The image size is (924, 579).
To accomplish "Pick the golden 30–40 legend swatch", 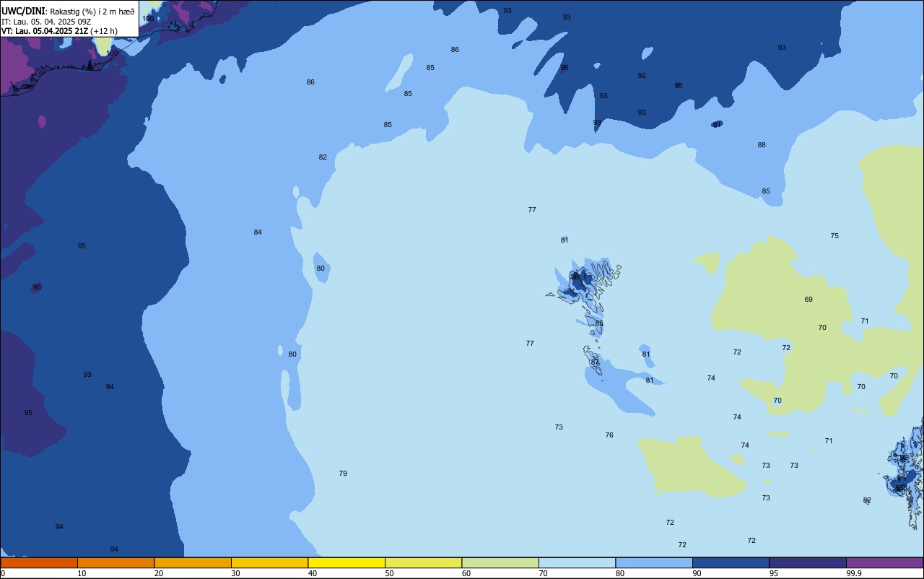I will 269,562.
